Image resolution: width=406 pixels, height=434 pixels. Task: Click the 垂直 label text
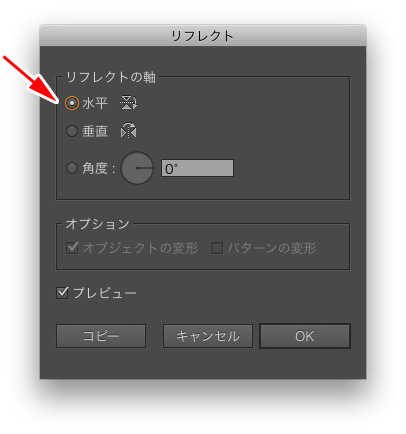(95, 131)
